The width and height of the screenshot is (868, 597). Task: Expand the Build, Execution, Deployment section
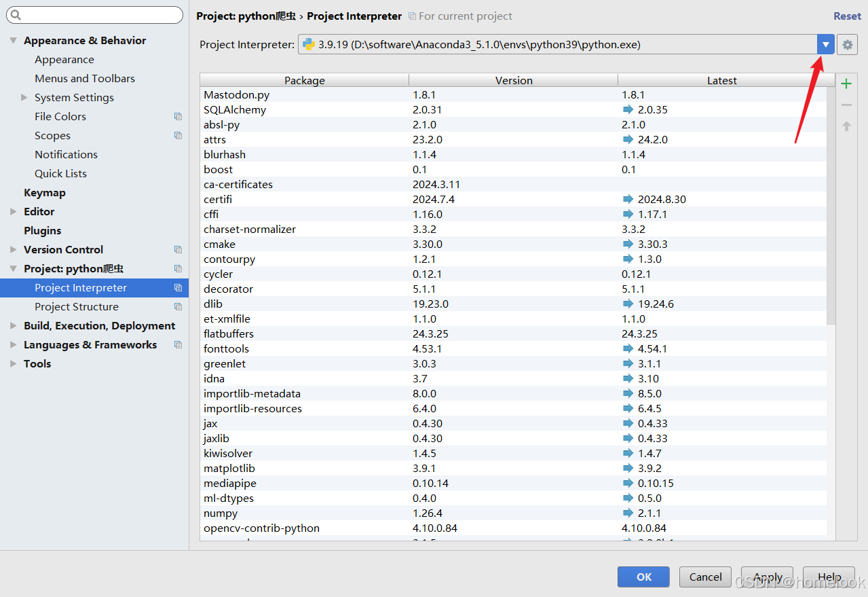click(x=13, y=326)
